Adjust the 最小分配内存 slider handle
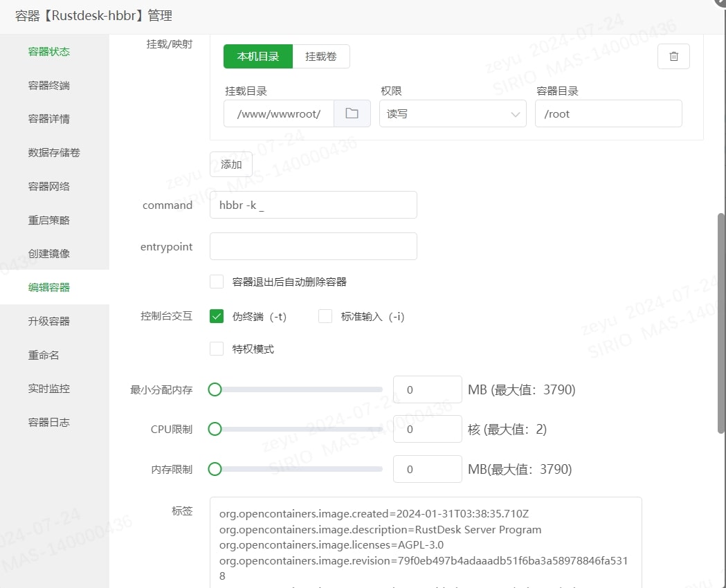The width and height of the screenshot is (726, 588). [215, 389]
